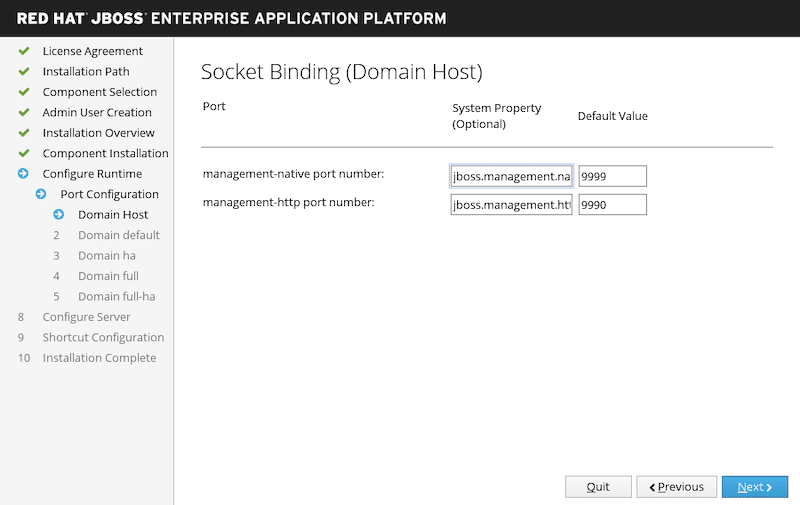
Task: Select the Installation Overview step
Action: coord(98,133)
